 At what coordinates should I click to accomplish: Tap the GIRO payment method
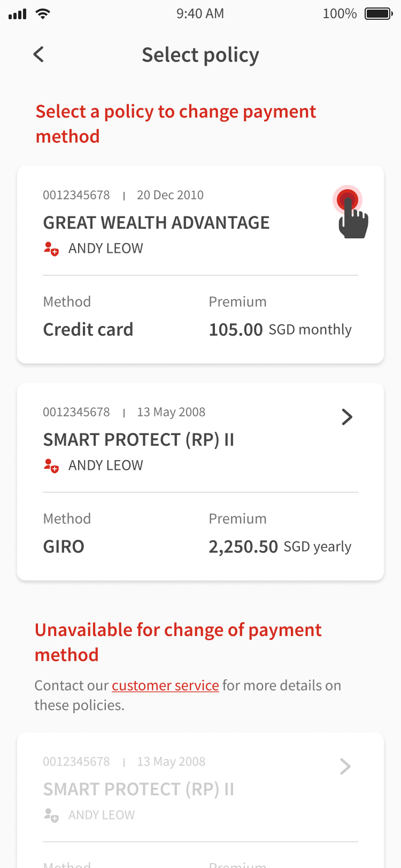(x=64, y=547)
